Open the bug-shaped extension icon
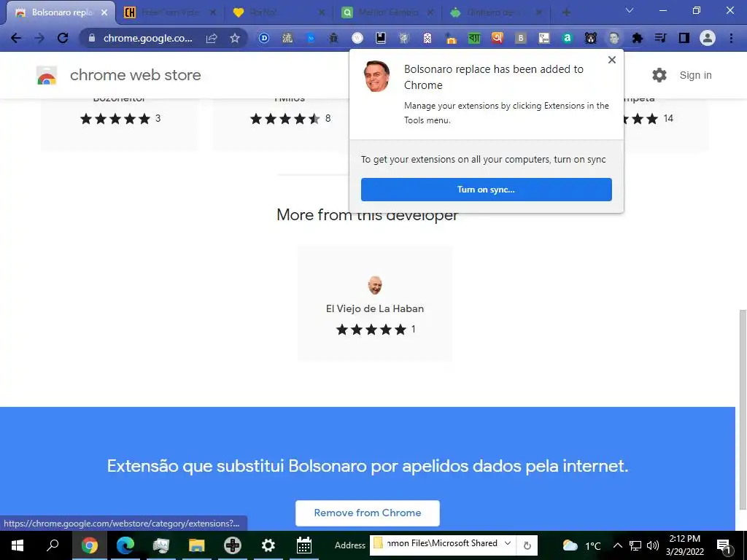The height and width of the screenshot is (560, 747). (x=333, y=38)
